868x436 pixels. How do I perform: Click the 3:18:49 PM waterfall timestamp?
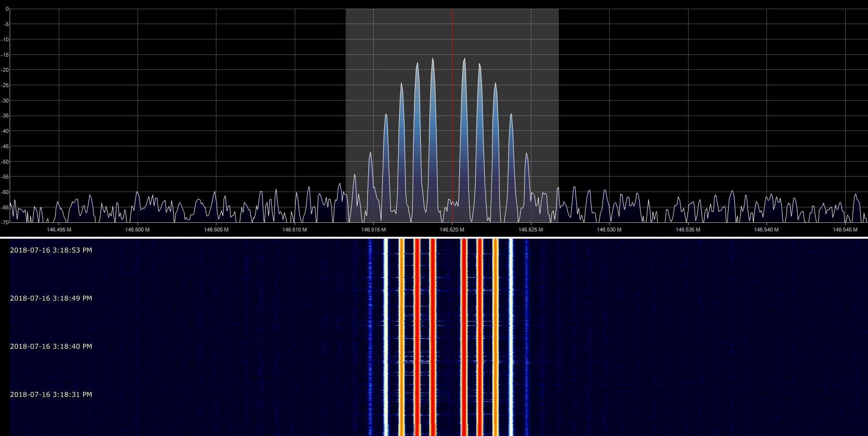coord(51,298)
